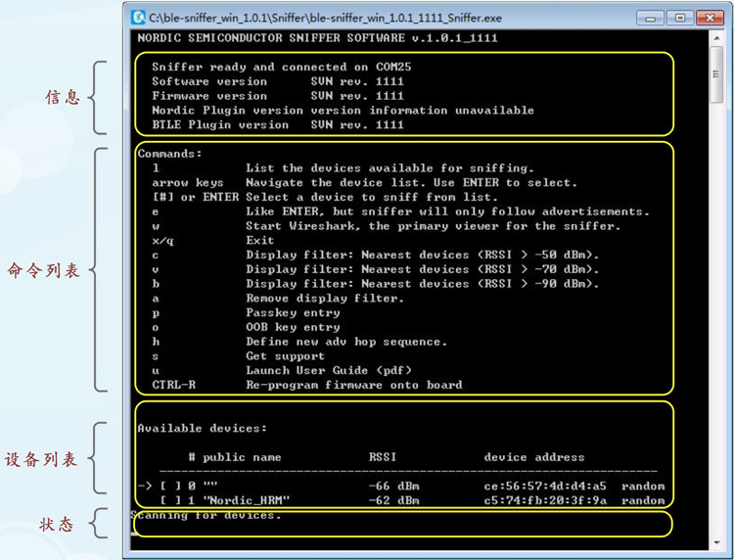Click the "Commands:" heading
The width and height of the screenshot is (734, 560).
(x=170, y=154)
